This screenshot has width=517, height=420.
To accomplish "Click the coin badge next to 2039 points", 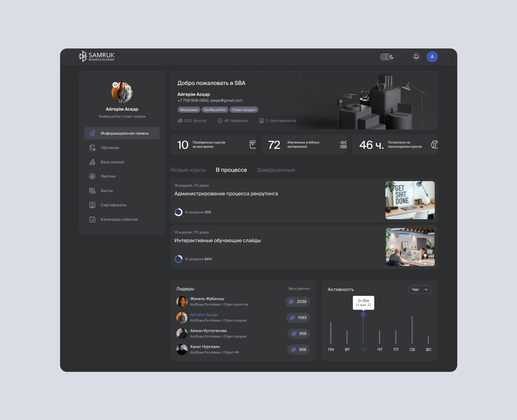I will [x=291, y=301].
